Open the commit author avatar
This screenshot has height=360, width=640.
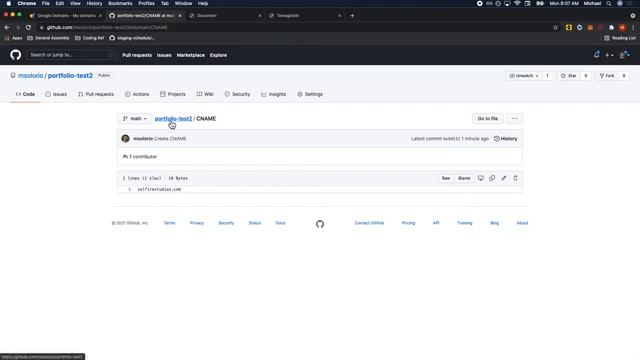coord(125,139)
